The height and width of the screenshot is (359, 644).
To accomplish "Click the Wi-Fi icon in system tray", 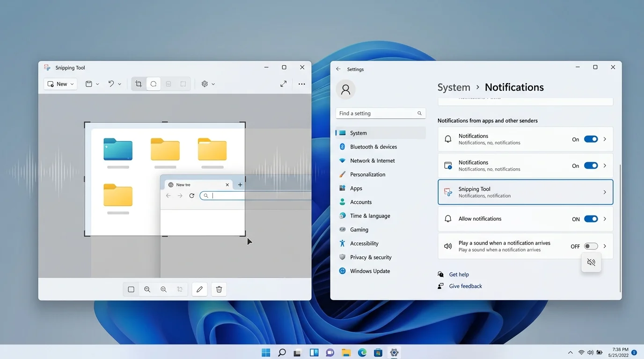I will [x=581, y=352].
